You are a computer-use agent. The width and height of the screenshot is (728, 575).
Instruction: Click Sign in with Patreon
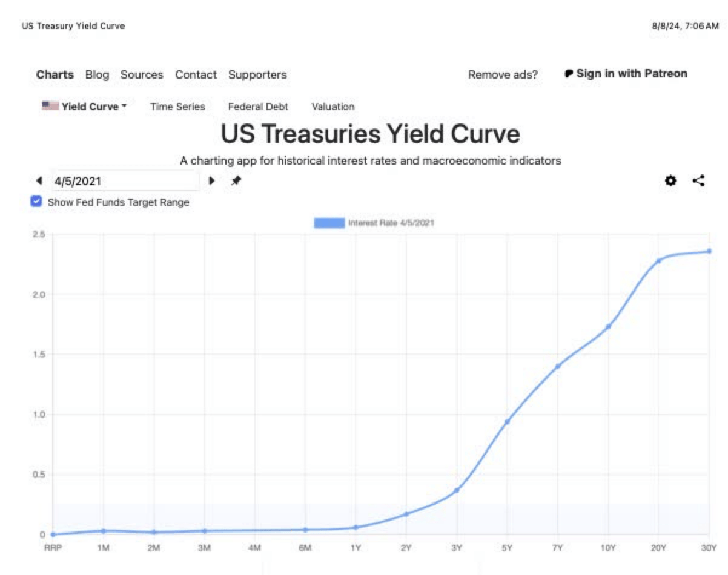pos(631,74)
